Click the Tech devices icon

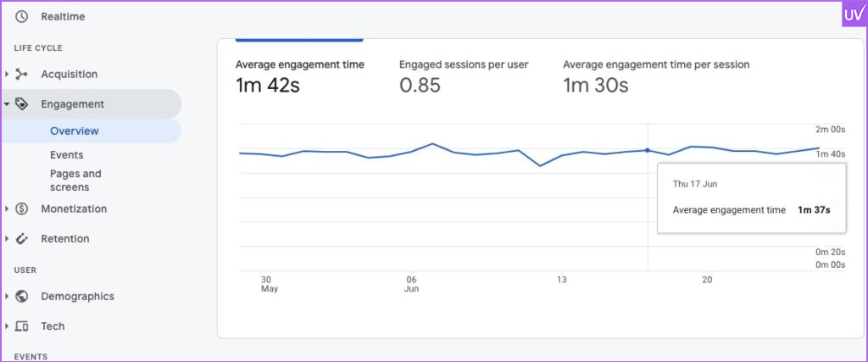[x=22, y=326]
